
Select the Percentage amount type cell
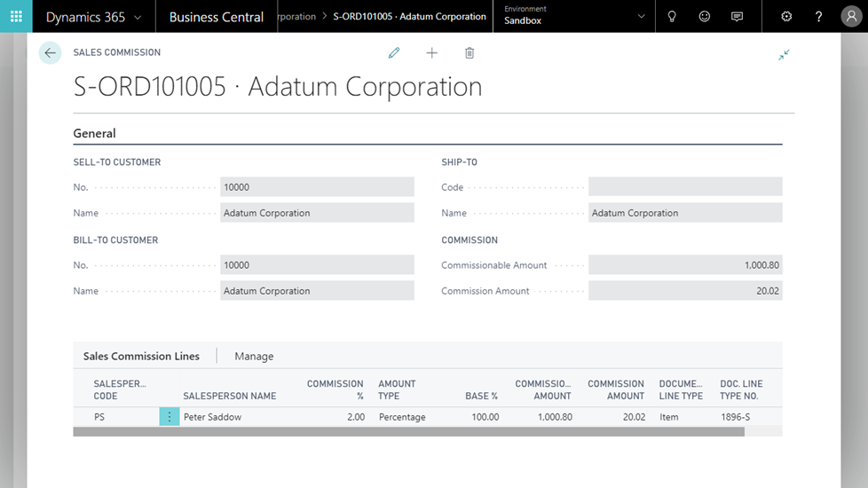click(402, 417)
